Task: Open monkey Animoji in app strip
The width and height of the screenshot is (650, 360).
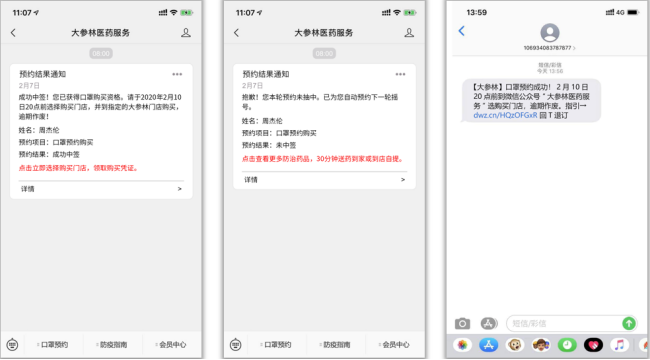Action: coord(515,345)
